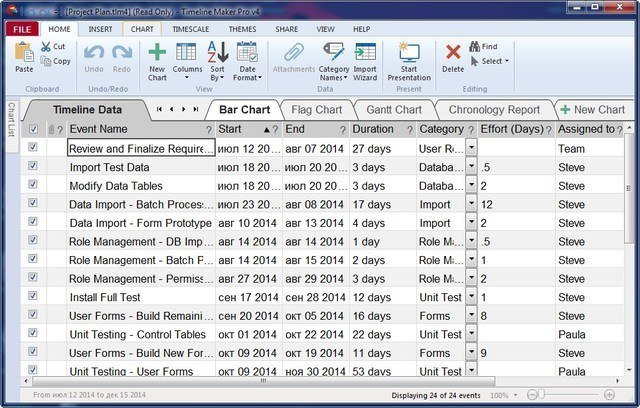This screenshot has width=640, height=408.
Task: Toggle checkbox for Install Full Test row
Action: 33,296
